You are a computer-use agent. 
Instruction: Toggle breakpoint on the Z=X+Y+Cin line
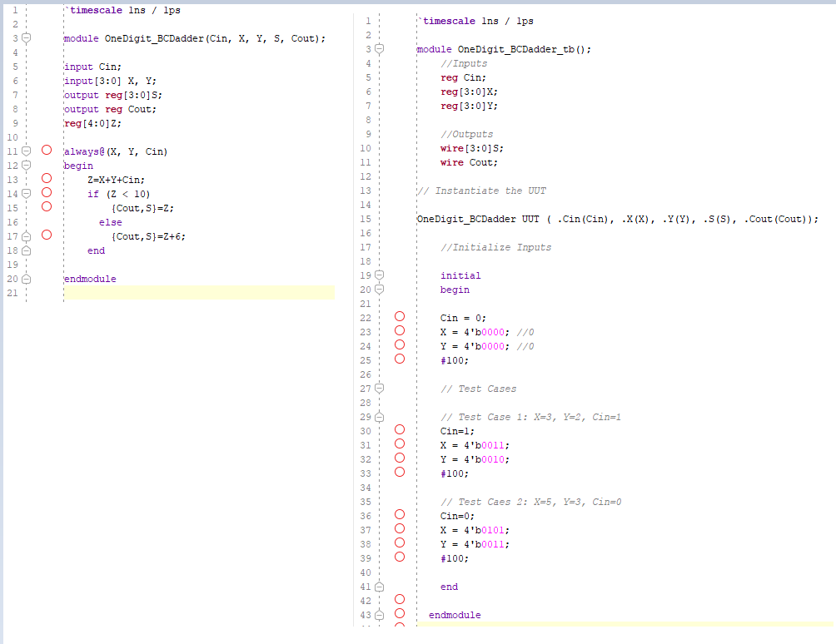tap(47, 179)
